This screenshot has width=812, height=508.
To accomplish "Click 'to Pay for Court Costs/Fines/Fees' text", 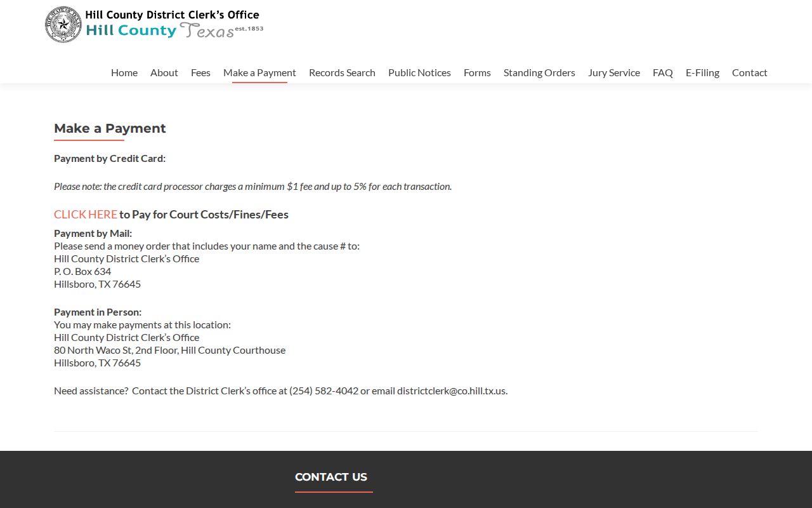I will [204, 214].
